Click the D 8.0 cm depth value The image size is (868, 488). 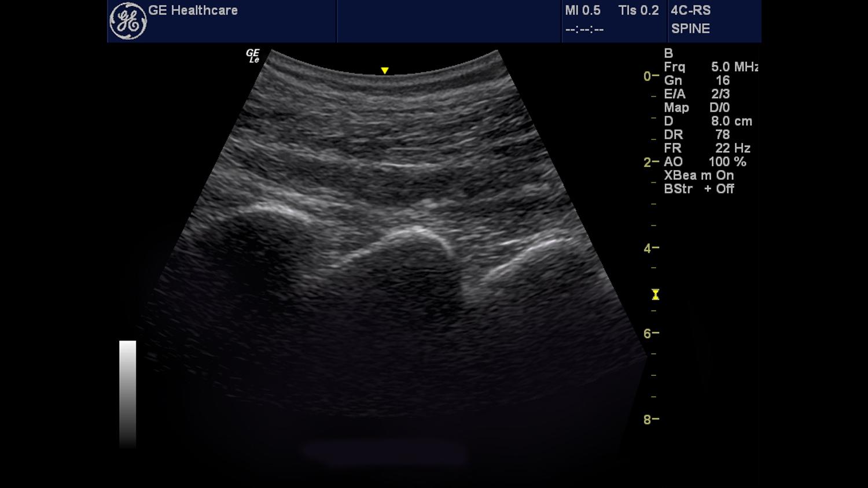tap(708, 121)
